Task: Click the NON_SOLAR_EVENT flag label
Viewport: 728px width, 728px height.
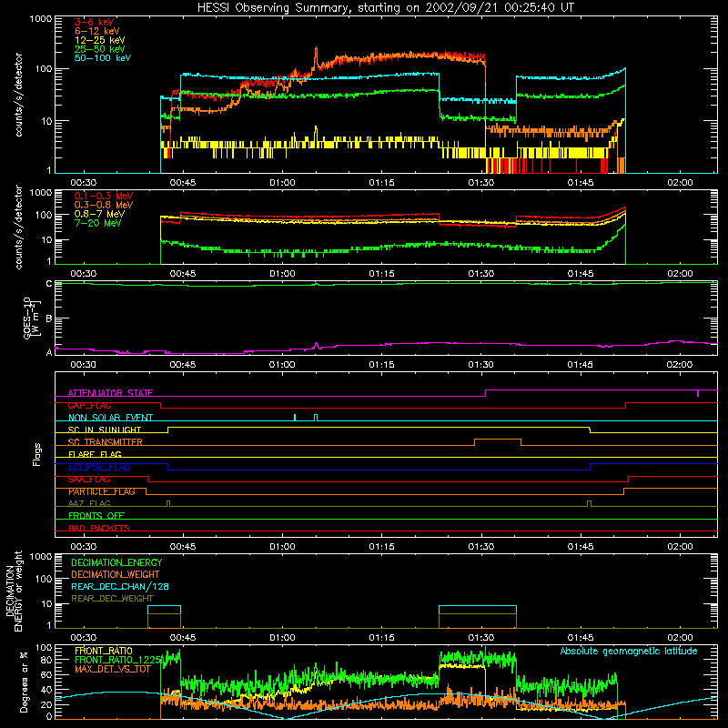Action: pyautogui.click(x=110, y=418)
